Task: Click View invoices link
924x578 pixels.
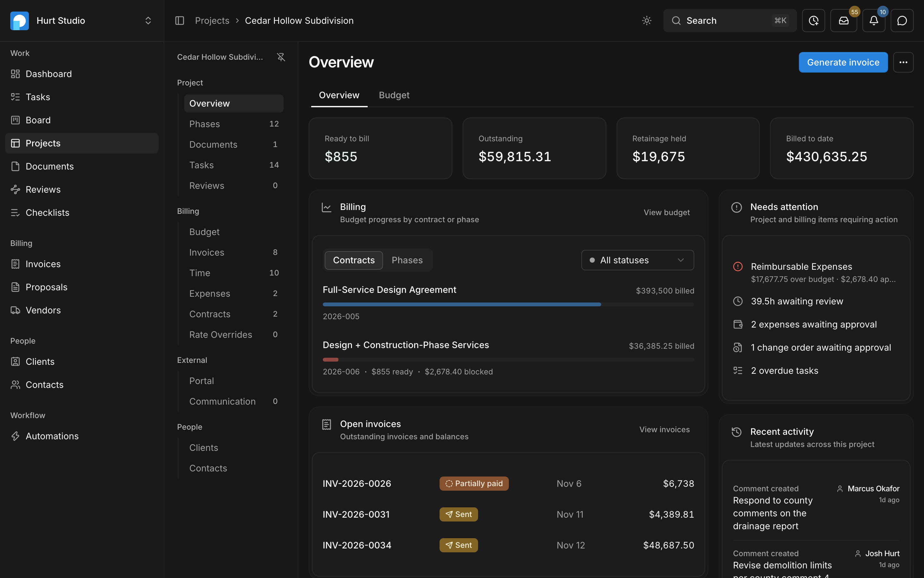Action: [664, 430]
